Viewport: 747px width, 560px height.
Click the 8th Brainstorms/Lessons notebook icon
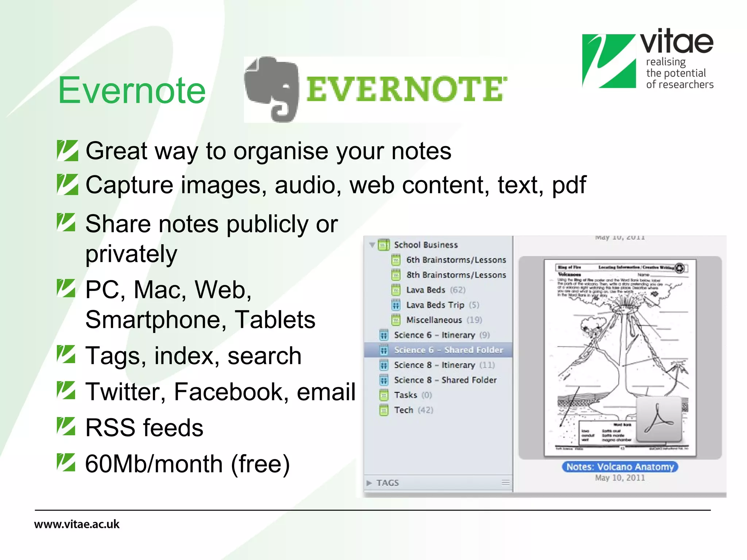pos(396,275)
